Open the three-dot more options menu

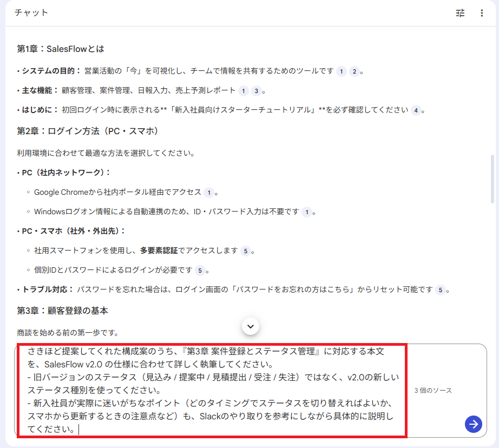tap(482, 13)
